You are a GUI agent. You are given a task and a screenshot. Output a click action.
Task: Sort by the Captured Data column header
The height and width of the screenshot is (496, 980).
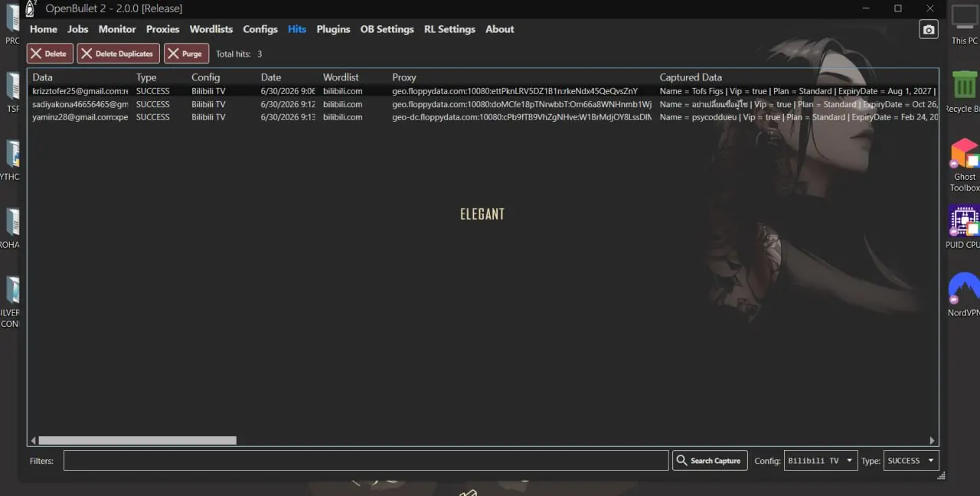click(x=691, y=77)
